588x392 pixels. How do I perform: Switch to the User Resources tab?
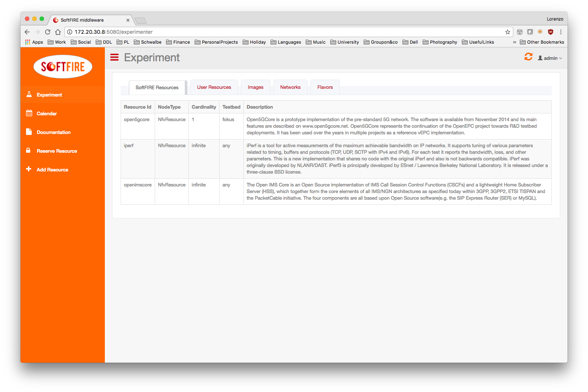point(214,87)
